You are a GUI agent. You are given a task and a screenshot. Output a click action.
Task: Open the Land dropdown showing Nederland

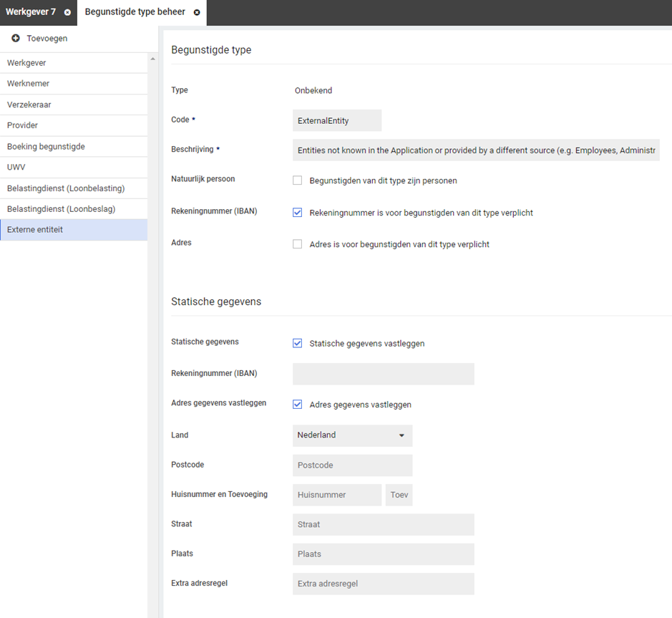[x=352, y=435]
